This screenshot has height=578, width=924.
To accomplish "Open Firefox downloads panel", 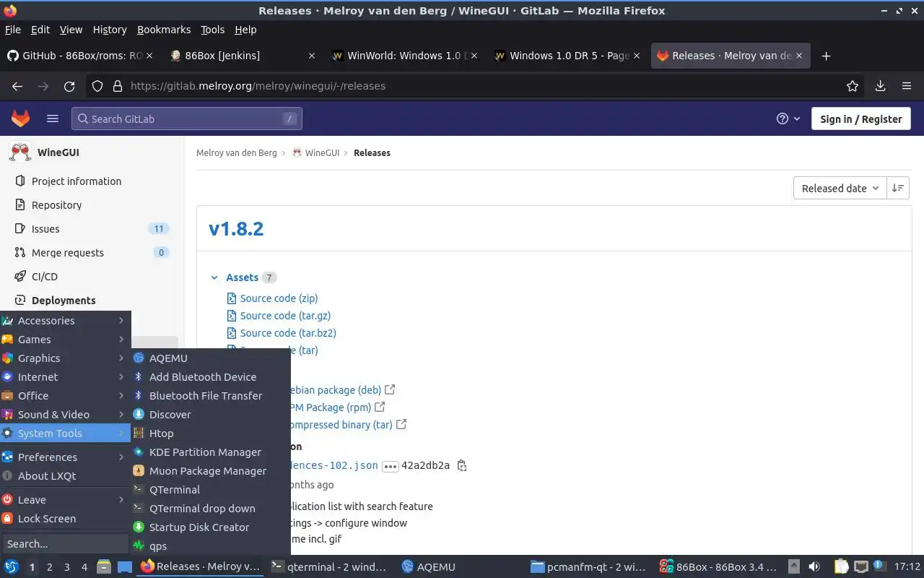I will (x=880, y=86).
